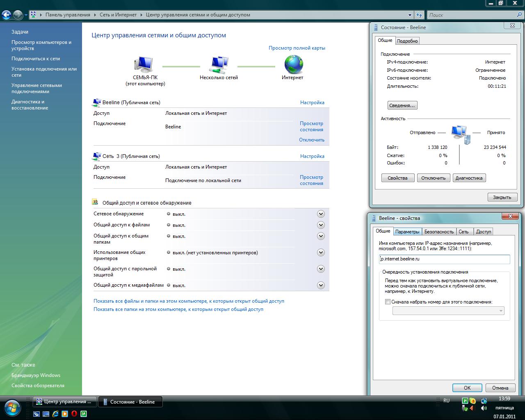This screenshot has width=525, height=420.
Task: Click the Back navigation arrow
Action: point(6,15)
